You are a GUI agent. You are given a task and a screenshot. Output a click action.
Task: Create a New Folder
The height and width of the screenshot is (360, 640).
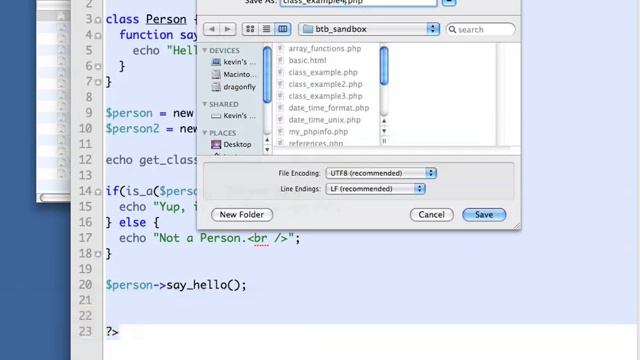tap(242, 215)
